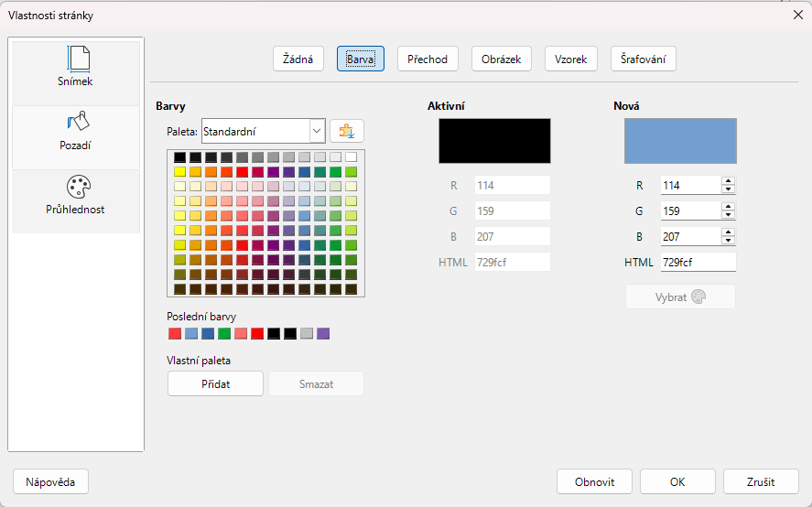Increase the new R value with up arrow
Viewport: 812px width, 507px height.
click(728, 181)
